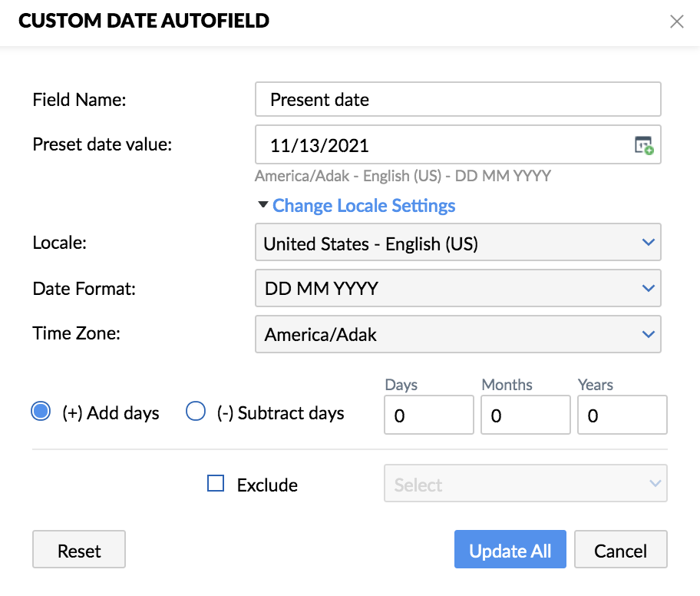This screenshot has width=700, height=596.
Task: Click the Change Locale Settings link
Action: tap(364, 206)
